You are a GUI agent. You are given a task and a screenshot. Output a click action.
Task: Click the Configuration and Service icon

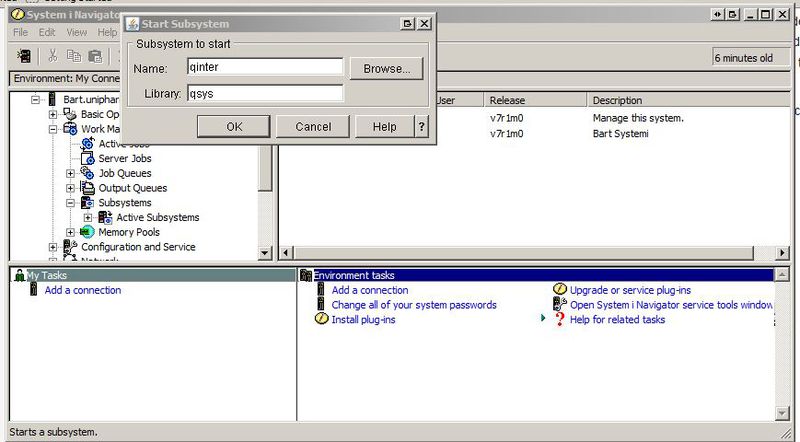[x=70, y=247]
